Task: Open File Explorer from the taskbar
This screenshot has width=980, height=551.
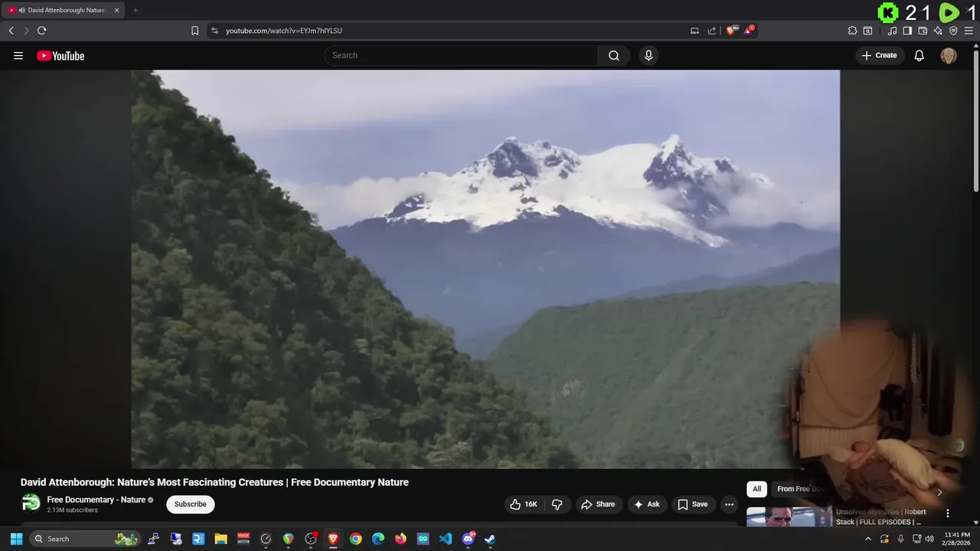Action: 220,539
